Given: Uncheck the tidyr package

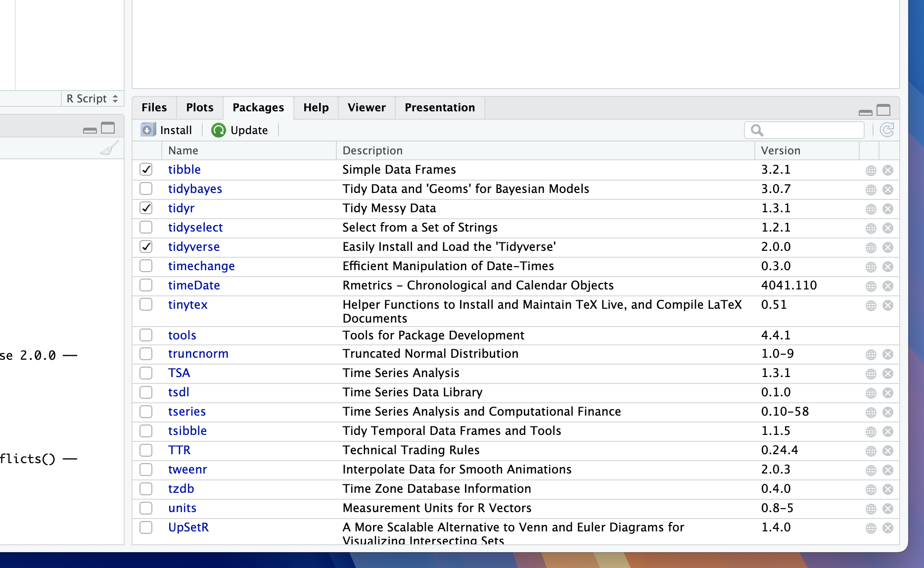Looking at the screenshot, I should (146, 208).
